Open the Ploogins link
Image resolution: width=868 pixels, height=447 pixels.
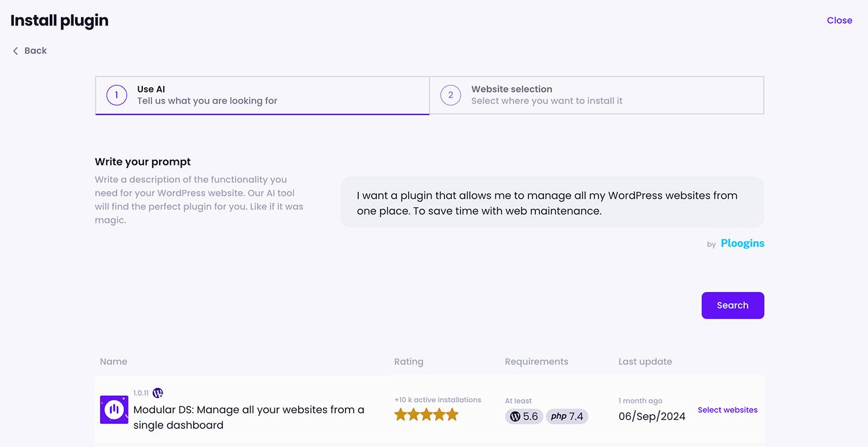click(742, 243)
